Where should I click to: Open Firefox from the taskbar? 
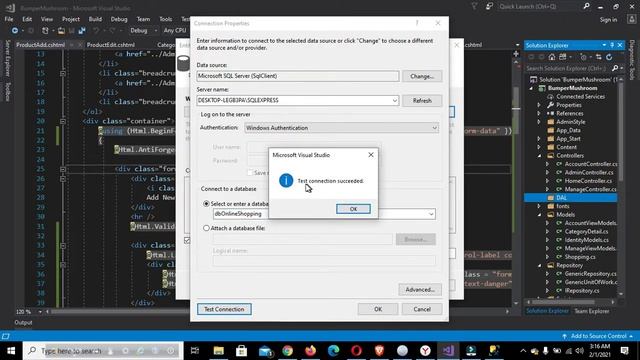[311, 351]
